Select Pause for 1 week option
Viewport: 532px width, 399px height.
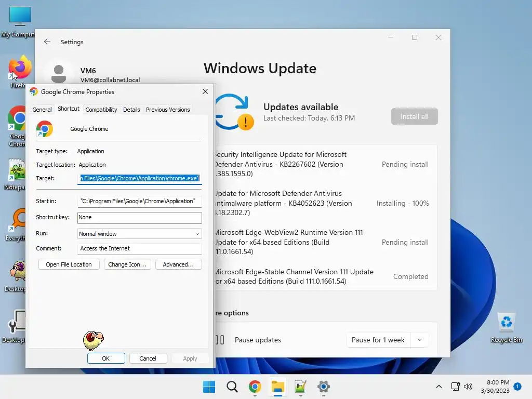(x=378, y=340)
